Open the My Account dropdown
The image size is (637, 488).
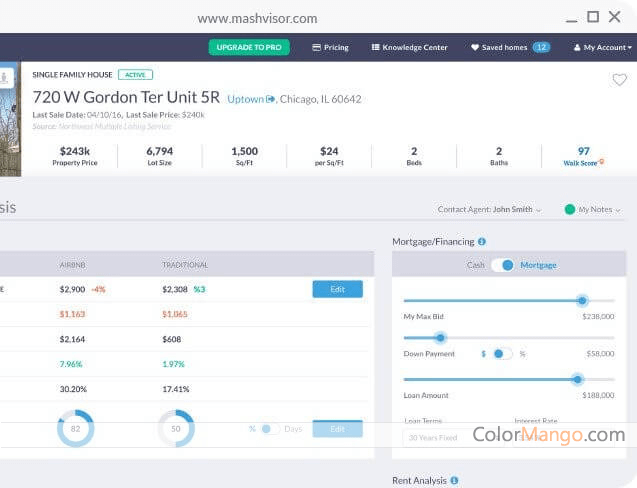[x=603, y=47]
